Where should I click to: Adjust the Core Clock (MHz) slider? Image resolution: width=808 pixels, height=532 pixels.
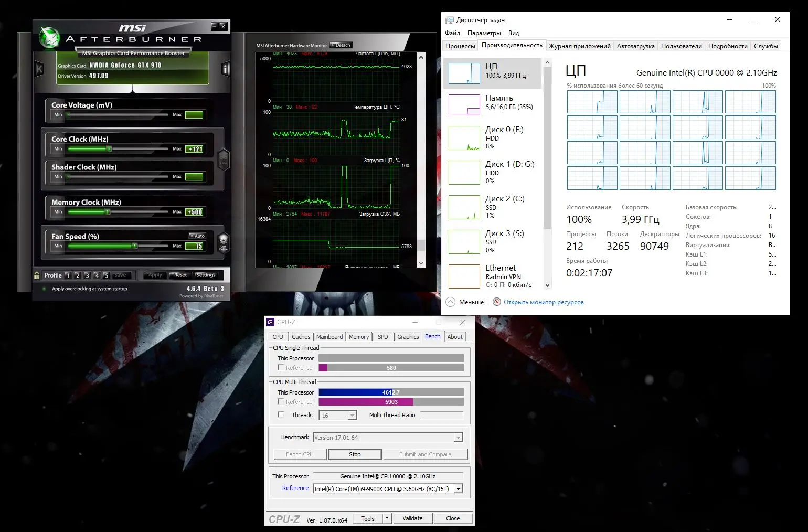(118, 149)
